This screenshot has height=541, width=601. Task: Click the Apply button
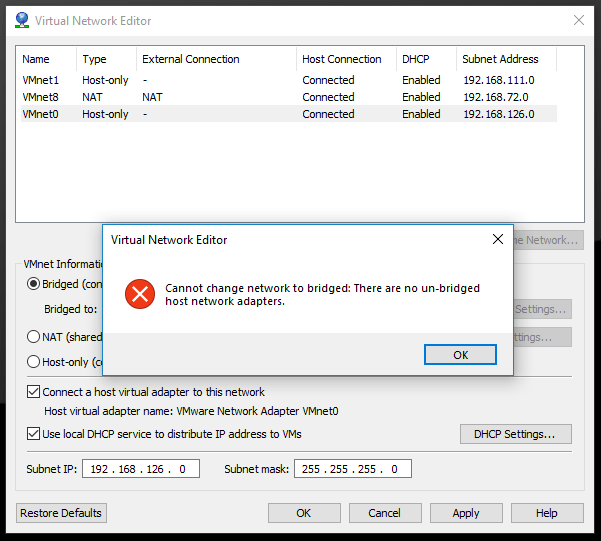point(465,513)
